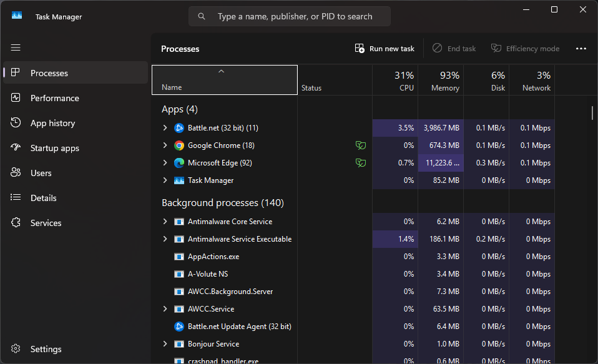The image size is (598, 364).
Task: Expand the AWCC.Service entry
Action: point(165,308)
